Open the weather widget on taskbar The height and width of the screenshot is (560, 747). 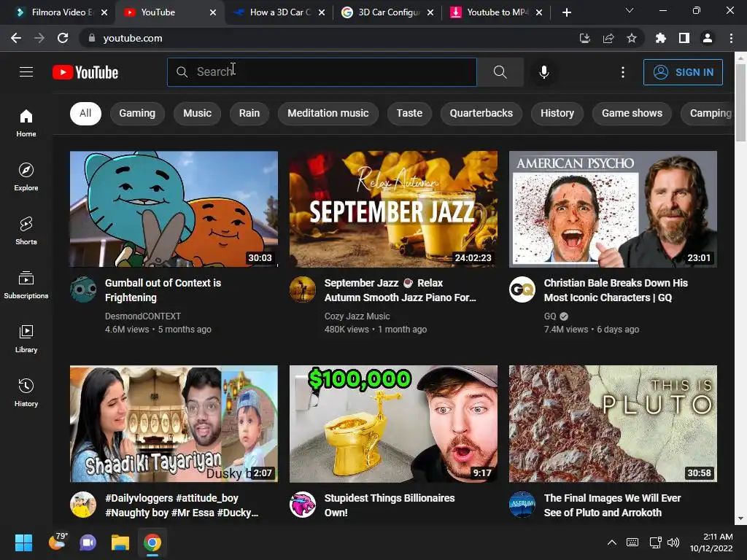(x=58, y=542)
